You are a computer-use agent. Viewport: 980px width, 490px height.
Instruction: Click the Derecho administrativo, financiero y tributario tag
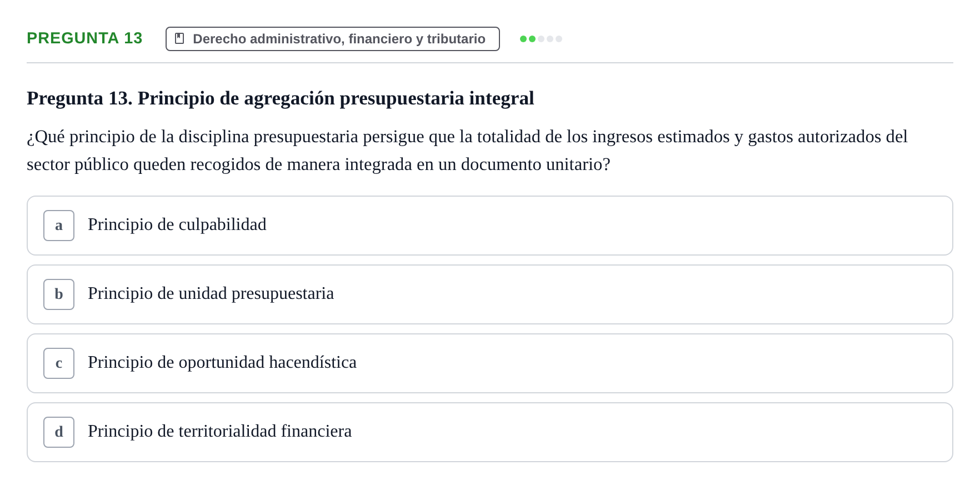tap(333, 39)
